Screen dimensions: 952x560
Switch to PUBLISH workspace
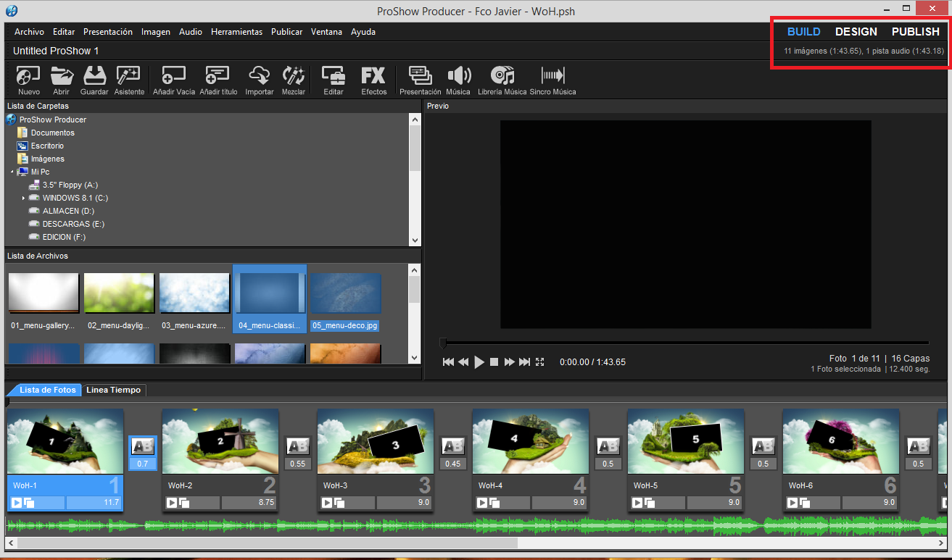click(x=916, y=32)
